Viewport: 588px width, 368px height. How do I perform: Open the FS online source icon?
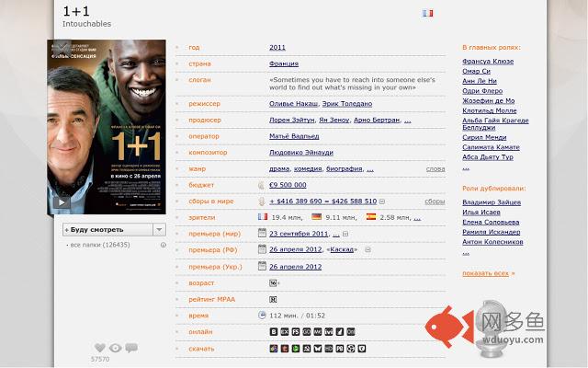click(296, 332)
